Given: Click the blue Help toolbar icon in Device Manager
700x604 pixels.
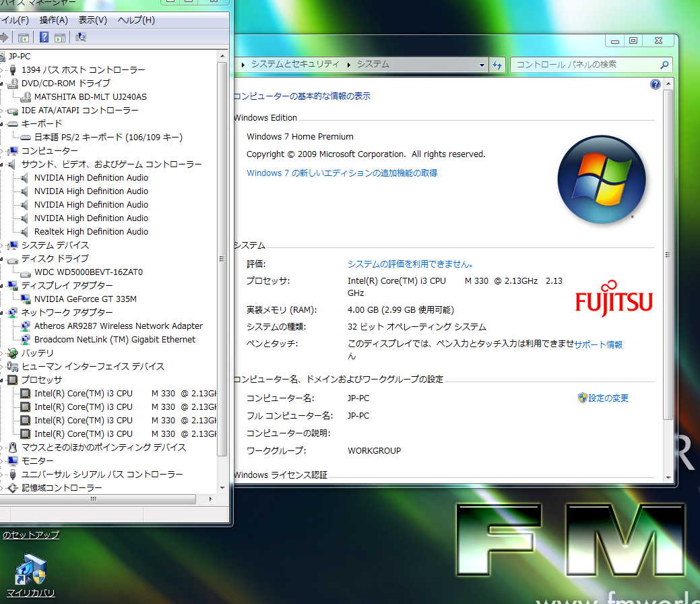Looking at the screenshot, I should (x=44, y=37).
